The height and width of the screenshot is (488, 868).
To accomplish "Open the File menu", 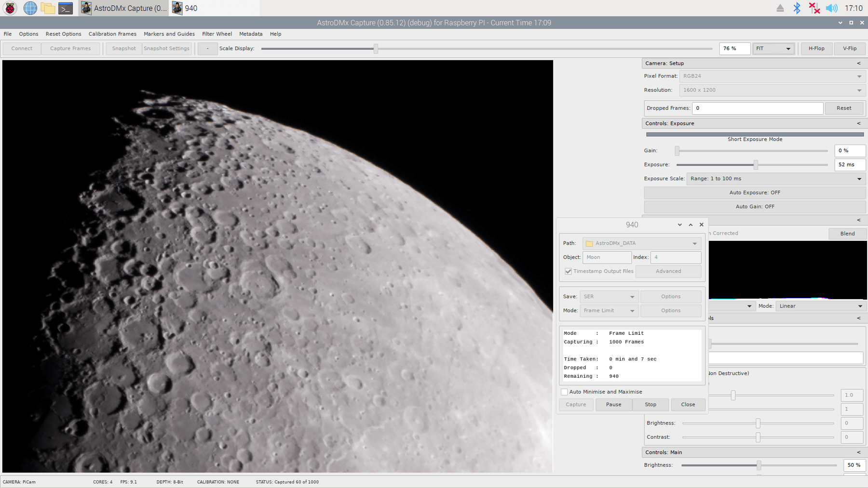I will (8, 34).
